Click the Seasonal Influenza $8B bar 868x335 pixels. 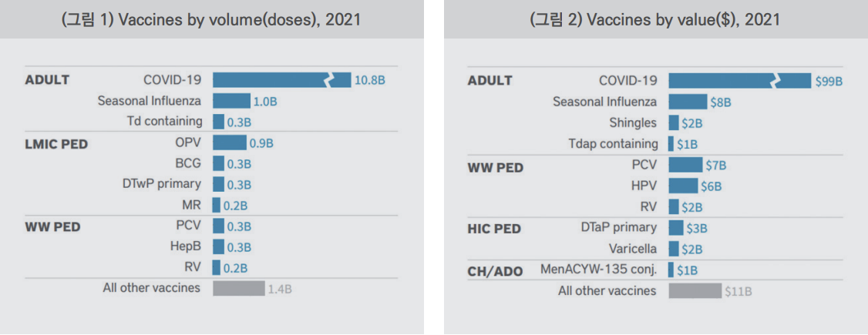pos(688,102)
